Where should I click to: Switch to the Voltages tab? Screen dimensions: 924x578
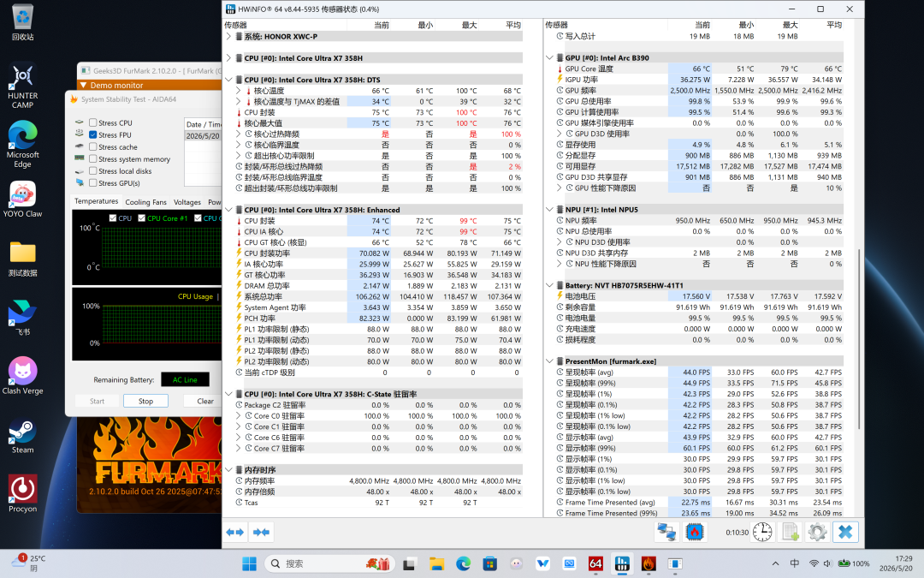pyautogui.click(x=187, y=202)
